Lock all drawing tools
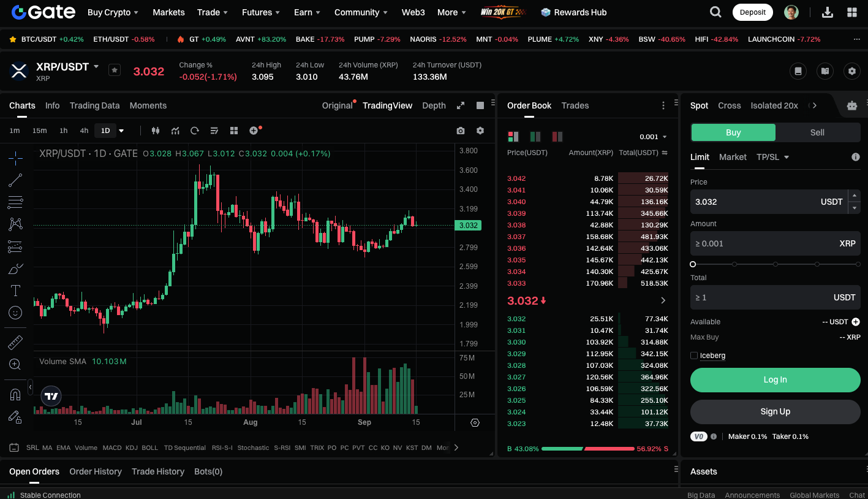Screen dimensions: 868x499 (15, 417)
